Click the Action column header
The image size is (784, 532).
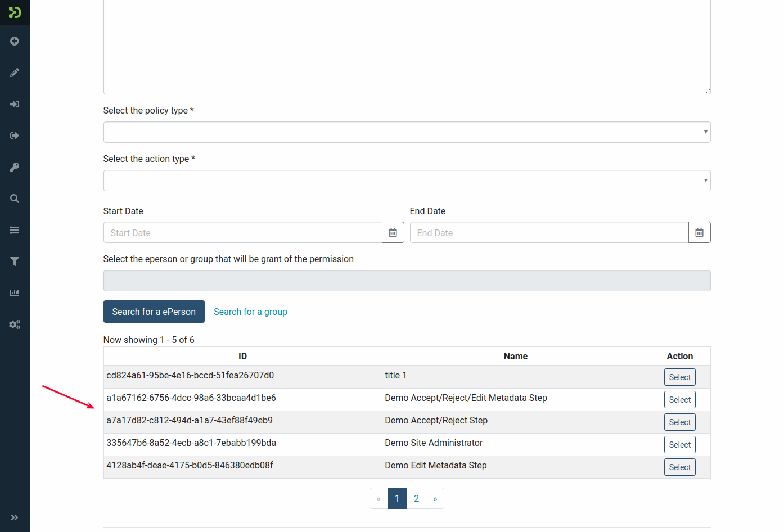(680, 356)
